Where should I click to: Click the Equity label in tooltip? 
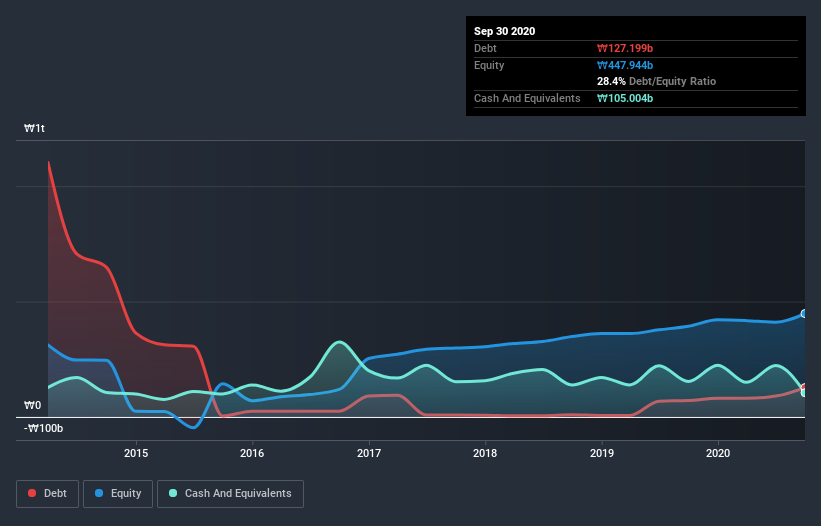coord(489,65)
